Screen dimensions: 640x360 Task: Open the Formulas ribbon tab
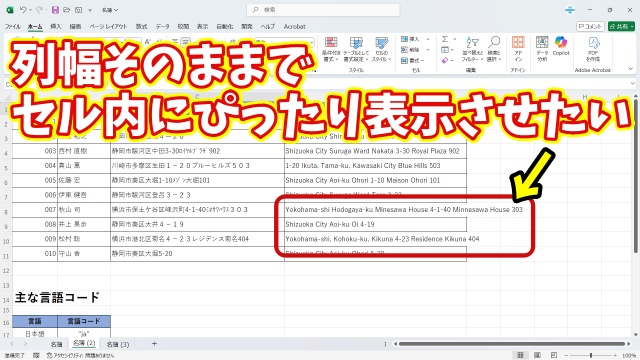coord(141,26)
